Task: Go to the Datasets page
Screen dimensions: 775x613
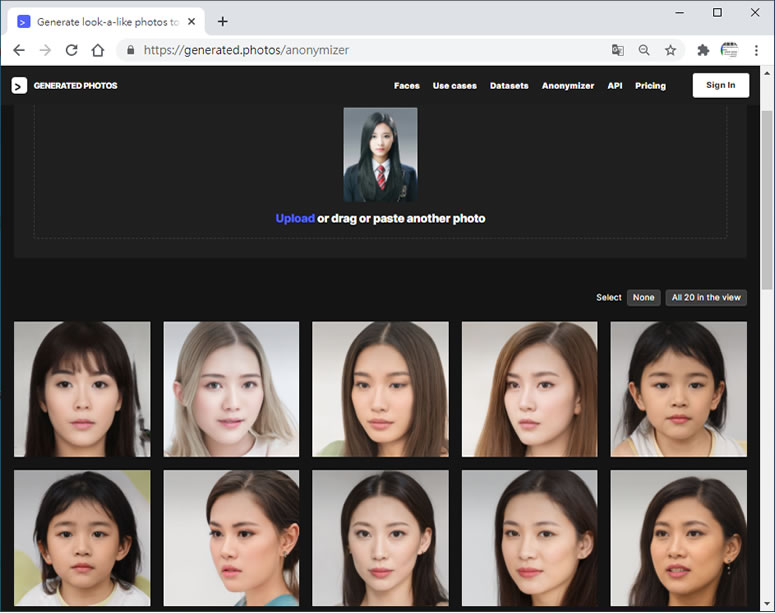Action: click(509, 86)
